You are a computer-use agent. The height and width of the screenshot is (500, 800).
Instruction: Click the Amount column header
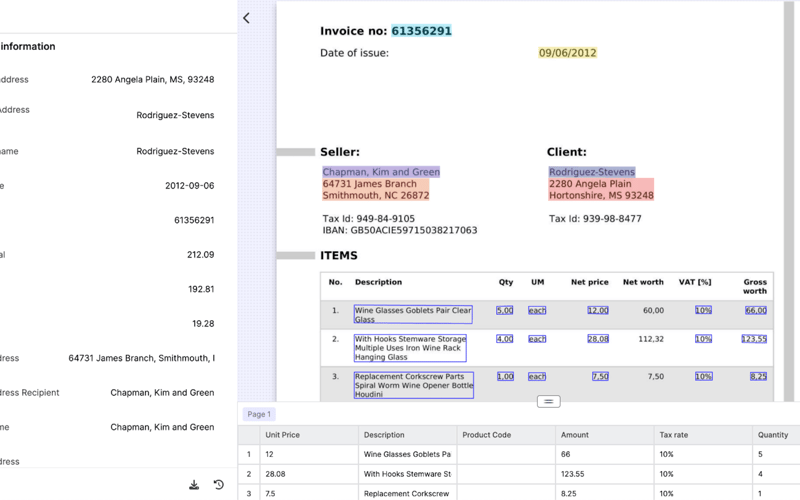[x=605, y=435]
